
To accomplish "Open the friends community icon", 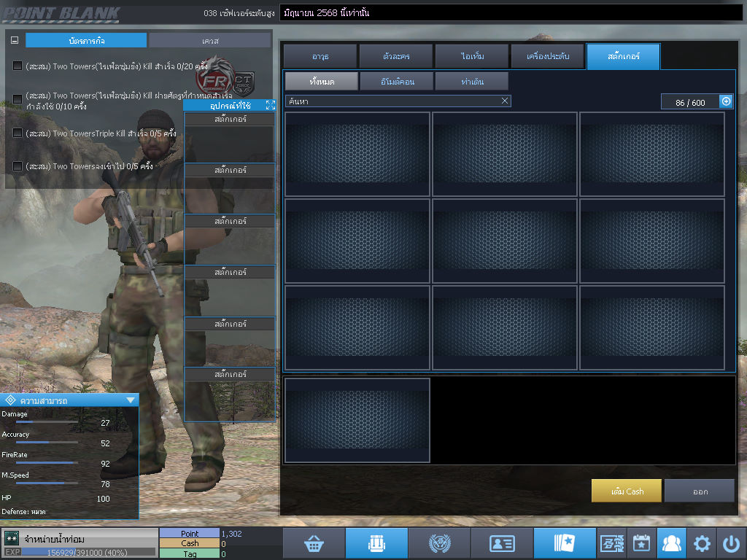I will (x=672, y=542).
